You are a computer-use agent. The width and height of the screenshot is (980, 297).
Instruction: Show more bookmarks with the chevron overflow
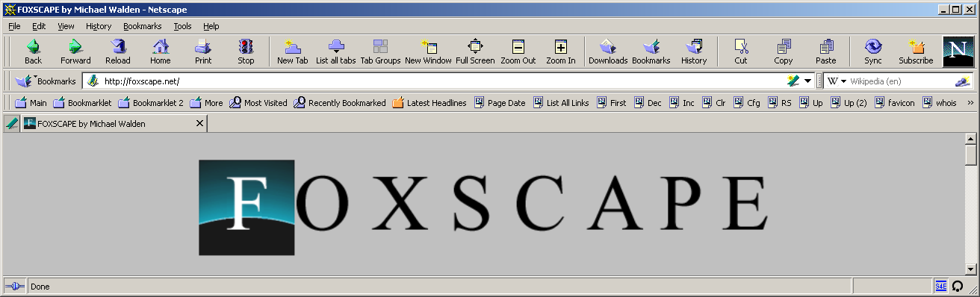(x=970, y=103)
